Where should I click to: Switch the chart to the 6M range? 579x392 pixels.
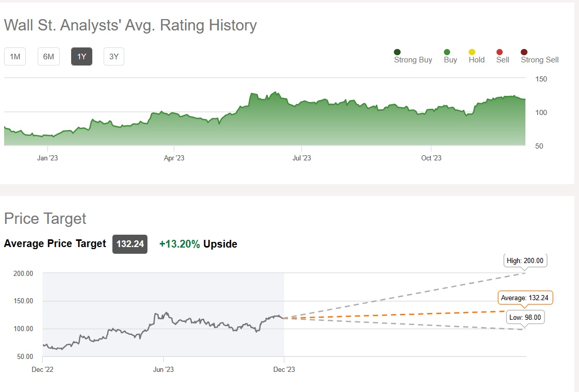48,57
